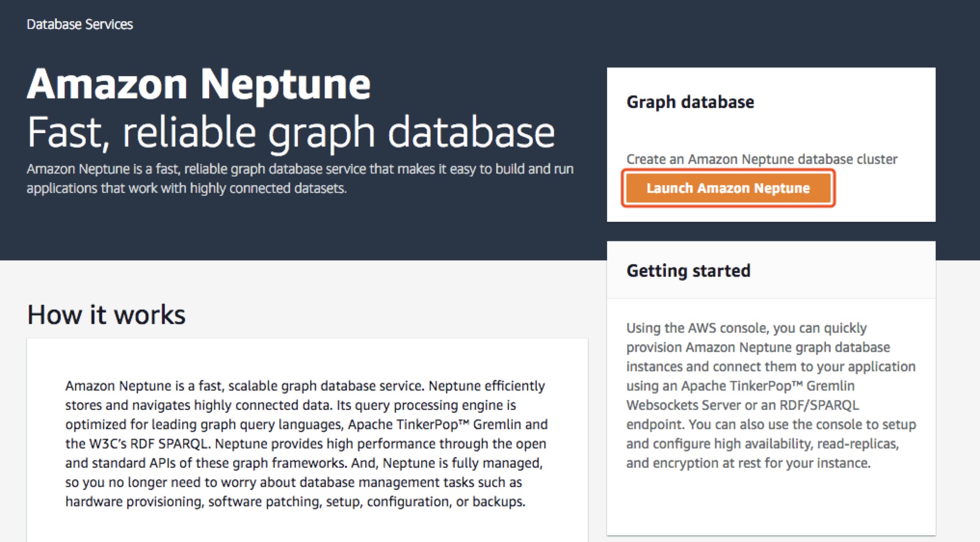The height and width of the screenshot is (542, 980).
Task: Click the highly connected datasets phrase in hero text
Action: [268, 188]
